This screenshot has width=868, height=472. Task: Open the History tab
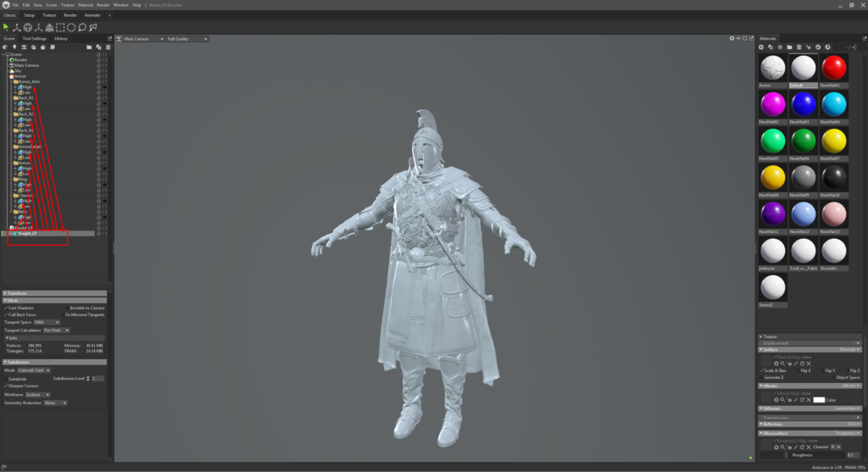coord(61,39)
